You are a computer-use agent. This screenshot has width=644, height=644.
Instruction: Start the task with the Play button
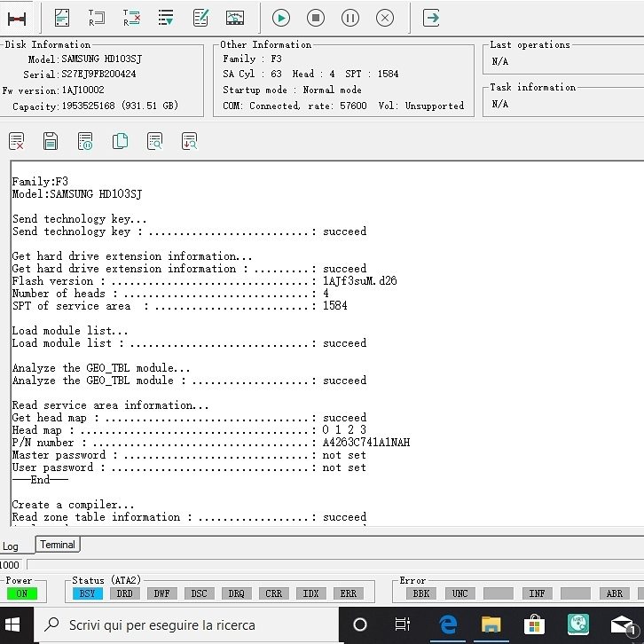(x=281, y=18)
